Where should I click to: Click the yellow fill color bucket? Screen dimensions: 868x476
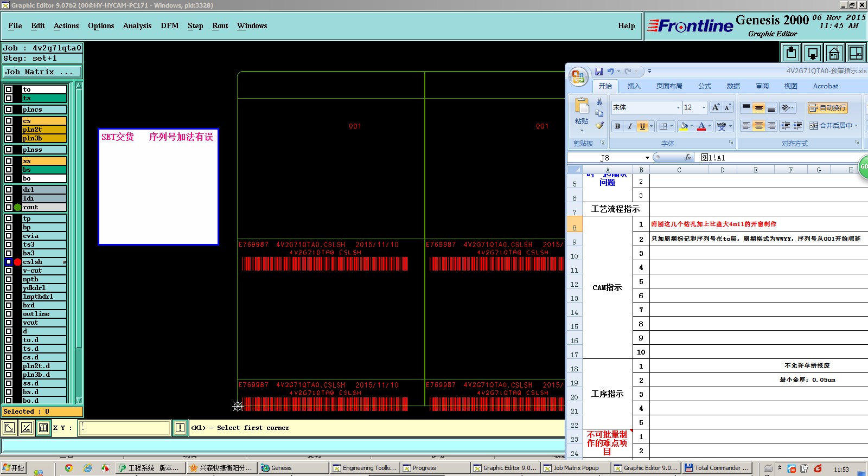(684, 126)
